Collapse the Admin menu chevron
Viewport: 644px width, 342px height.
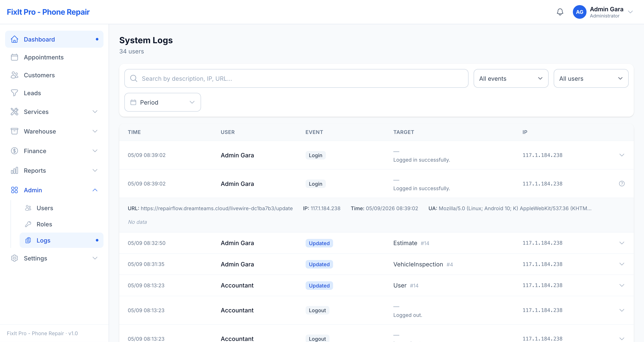click(95, 190)
